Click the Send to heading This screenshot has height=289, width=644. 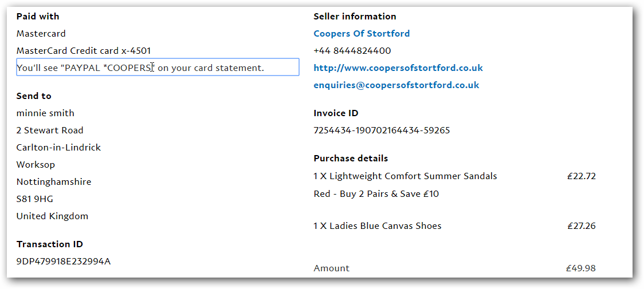(34, 96)
